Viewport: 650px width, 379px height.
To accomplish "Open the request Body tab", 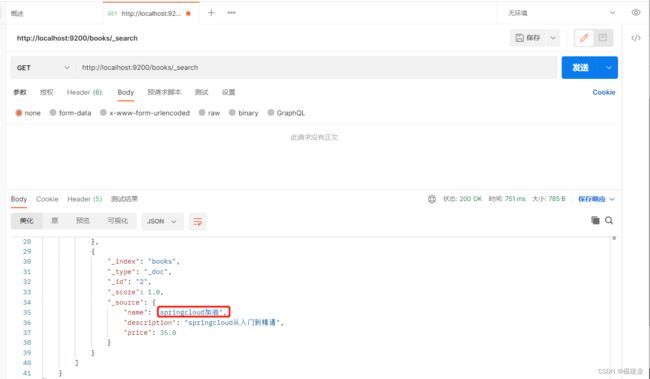I will point(126,92).
